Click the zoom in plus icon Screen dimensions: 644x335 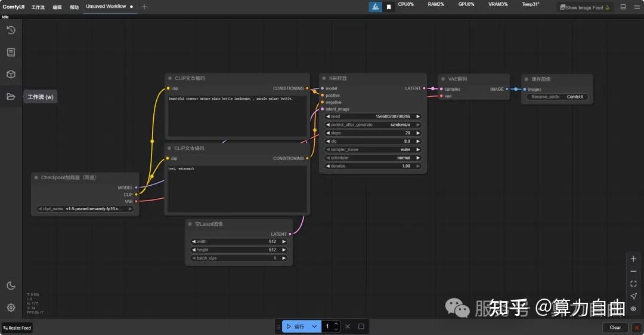coord(633,259)
